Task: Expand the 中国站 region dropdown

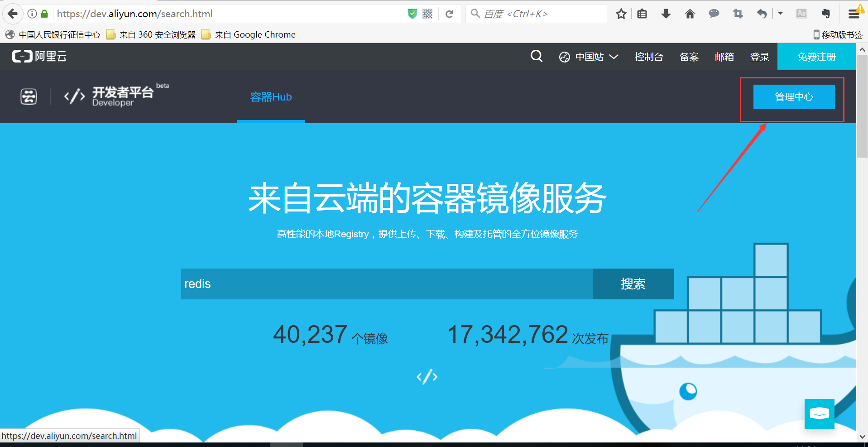Action: point(589,57)
